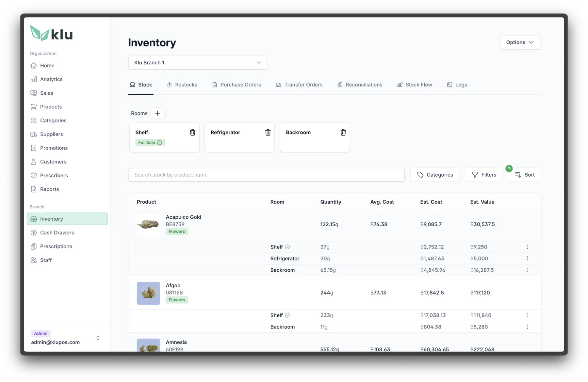Open the Klu Branch 1 selector
This screenshot has height=382, width=588.
[x=198, y=63]
